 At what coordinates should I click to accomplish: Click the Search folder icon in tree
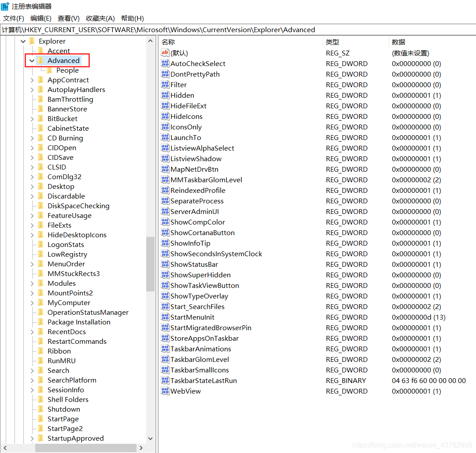coord(41,371)
